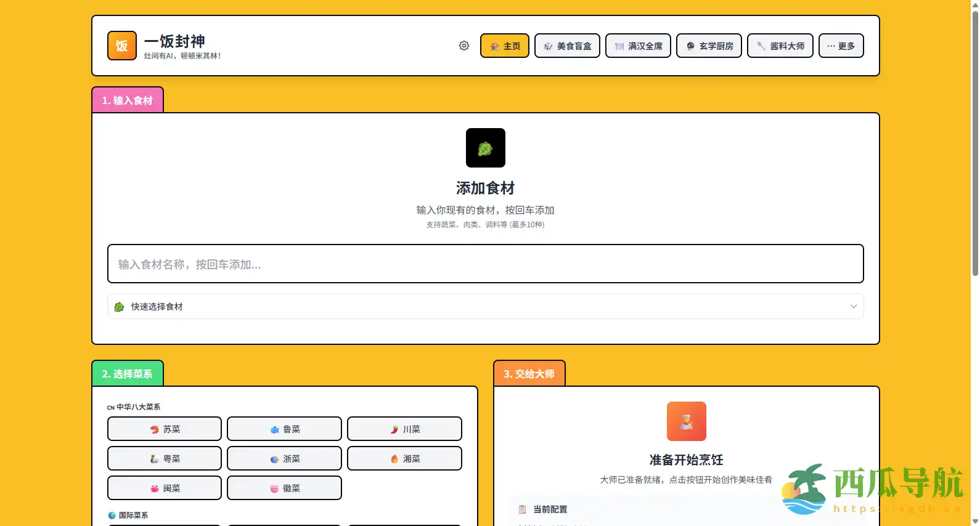980x526 pixels.
Task: Expand the 更多 menu
Action: coord(841,46)
